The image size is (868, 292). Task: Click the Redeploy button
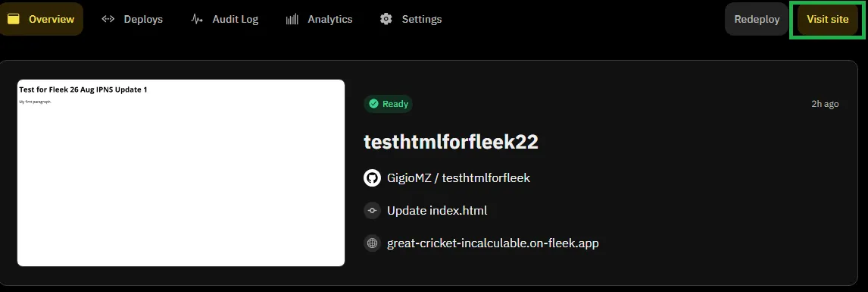(757, 19)
